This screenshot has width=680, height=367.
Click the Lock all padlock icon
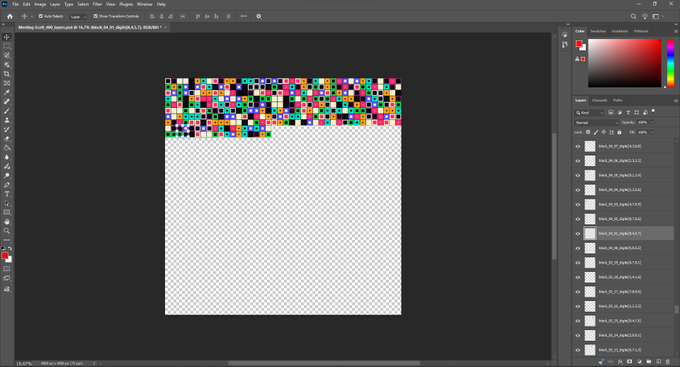(x=619, y=132)
